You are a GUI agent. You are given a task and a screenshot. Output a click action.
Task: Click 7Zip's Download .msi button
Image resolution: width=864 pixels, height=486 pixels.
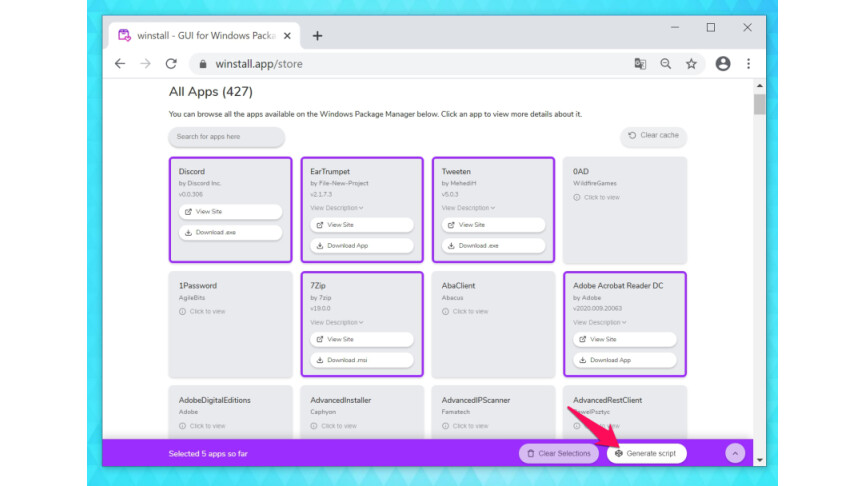pos(362,360)
